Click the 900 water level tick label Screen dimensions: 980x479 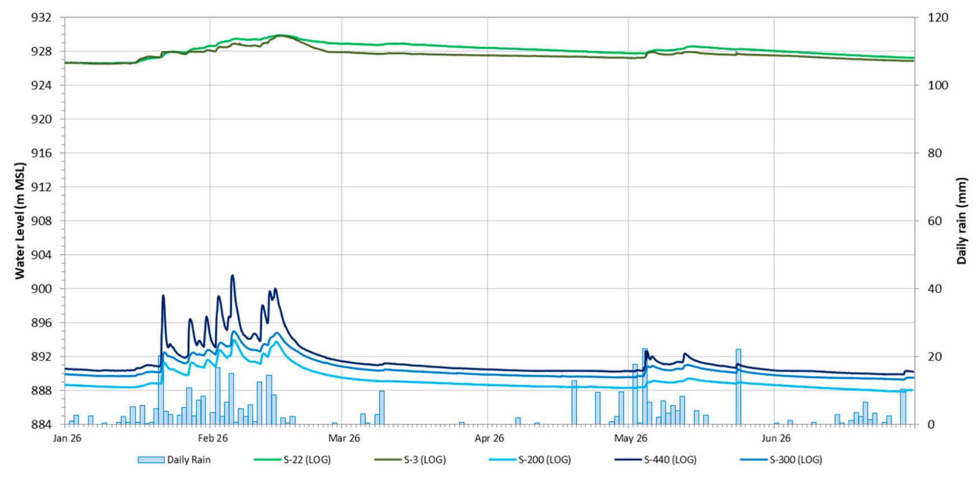coord(41,289)
